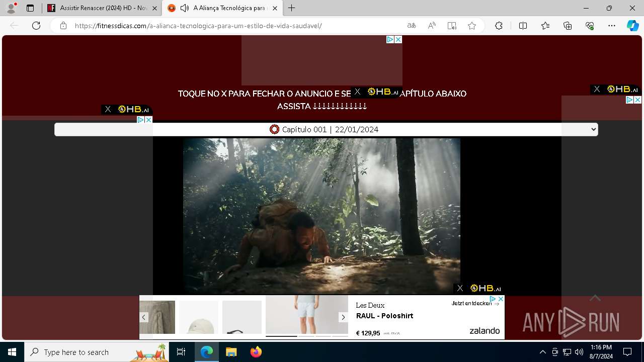Launch Copilot sidebar
This screenshot has height=362, width=644.
tap(632, 26)
